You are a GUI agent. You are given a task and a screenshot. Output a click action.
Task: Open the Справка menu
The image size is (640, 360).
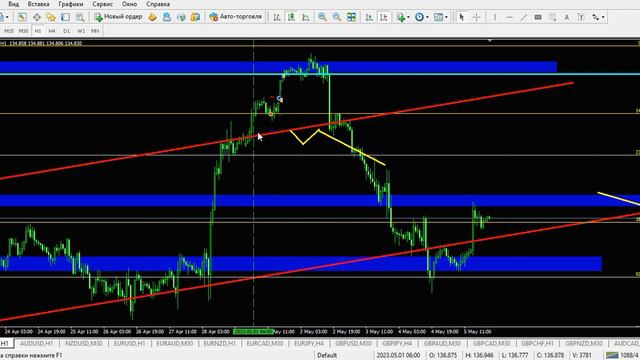pyautogui.click(x=158, y=4)
